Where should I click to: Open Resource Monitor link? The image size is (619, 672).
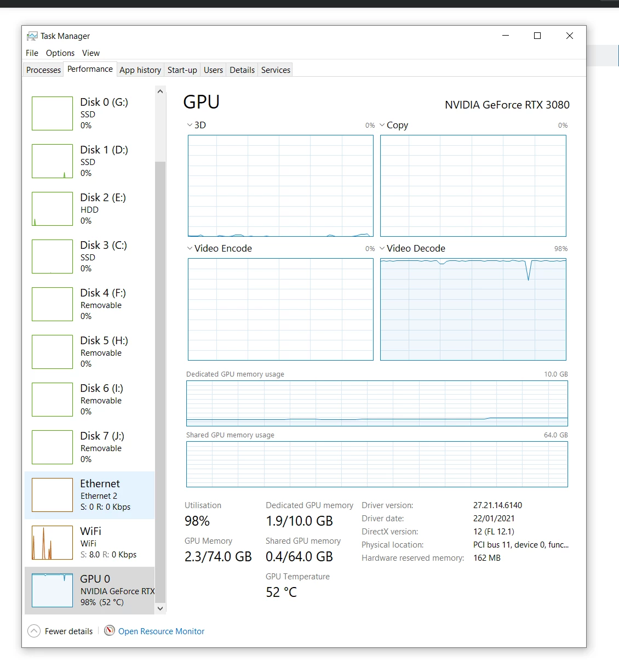click(x=161, y=631)
